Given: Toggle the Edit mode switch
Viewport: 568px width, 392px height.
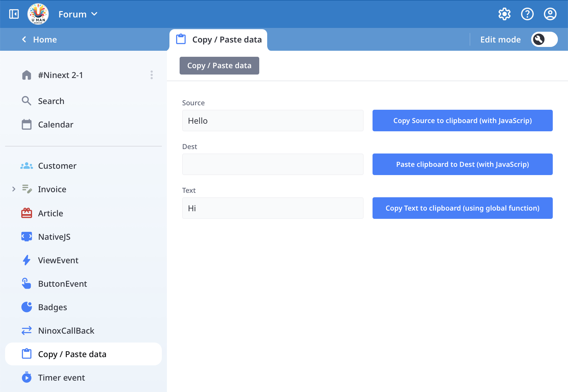Looking at the screenshot, I should 545,39.
